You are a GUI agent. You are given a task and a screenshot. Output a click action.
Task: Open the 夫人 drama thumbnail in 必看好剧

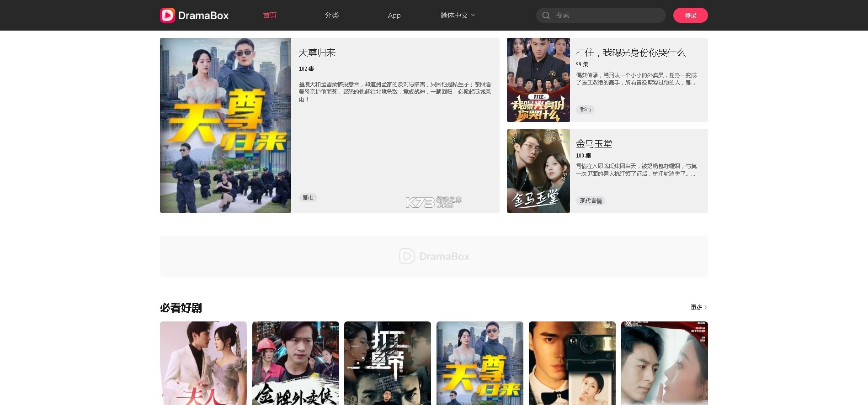point(203,363)
